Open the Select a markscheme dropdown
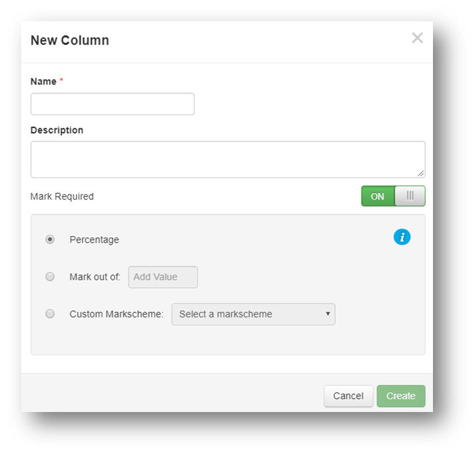 point(253,314)
